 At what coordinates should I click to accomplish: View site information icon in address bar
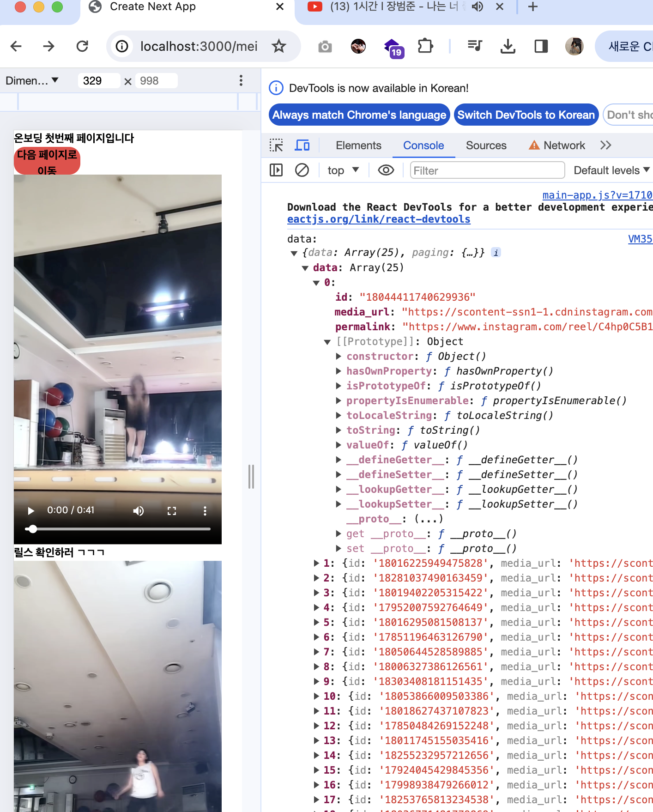pyautogui.click(x=122, y=46)
